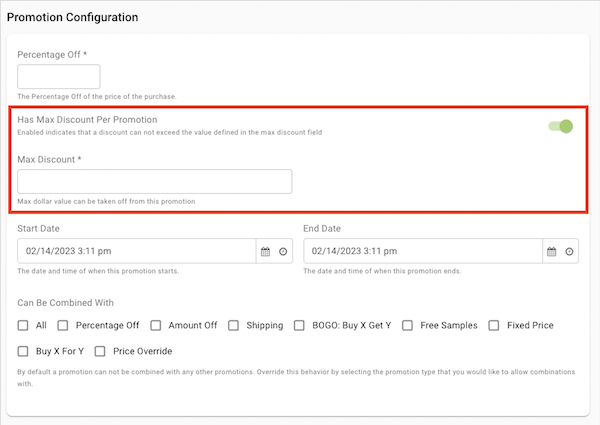Check the Fixed Price checkbox
Viewport: 600px width, 425px height.
tap(494, 326)
